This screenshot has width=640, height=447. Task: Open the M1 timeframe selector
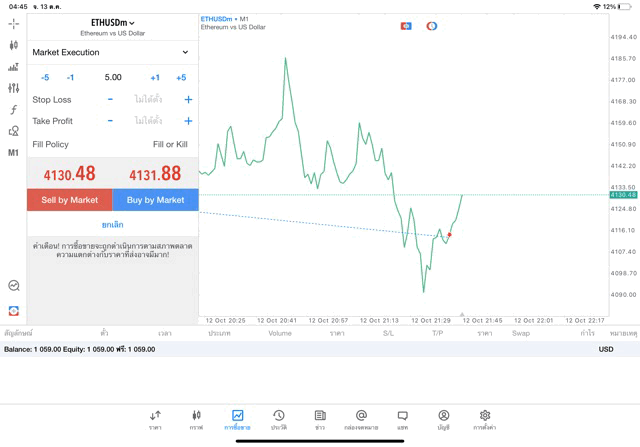click(13, 153)
